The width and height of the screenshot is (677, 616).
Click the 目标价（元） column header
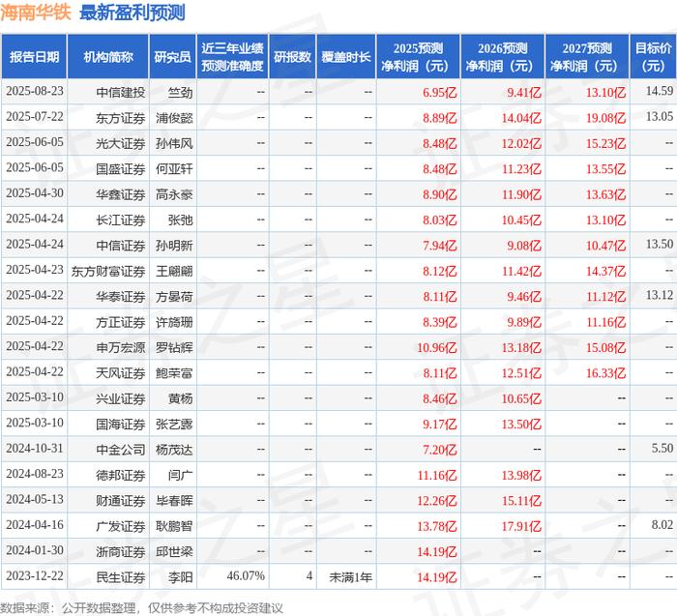(653, 57)
